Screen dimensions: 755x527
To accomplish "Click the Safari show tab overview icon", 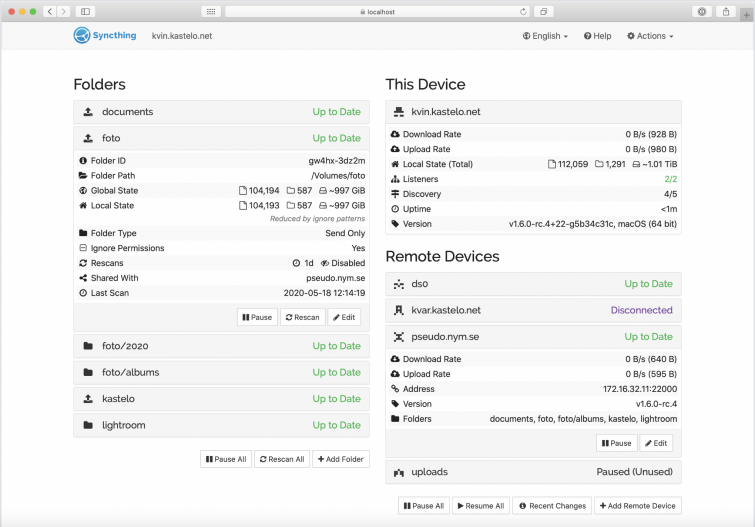I will [x=544, y=12].
